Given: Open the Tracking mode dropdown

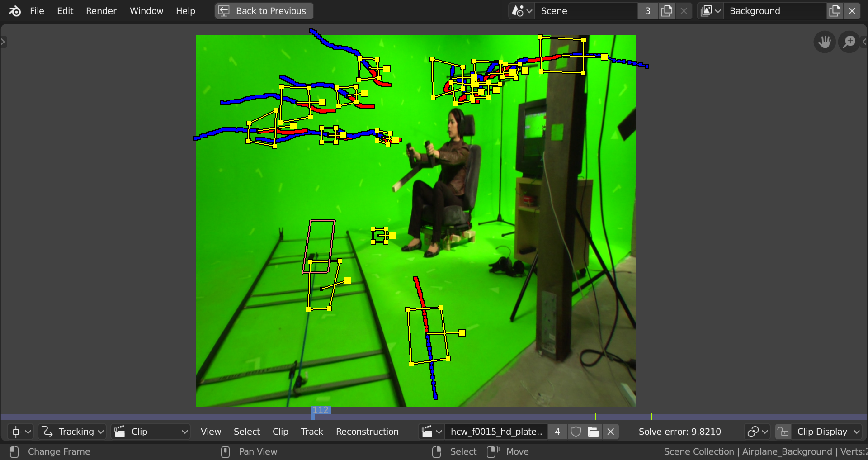Looking at the screenshot, I should (x=72, y=432).
